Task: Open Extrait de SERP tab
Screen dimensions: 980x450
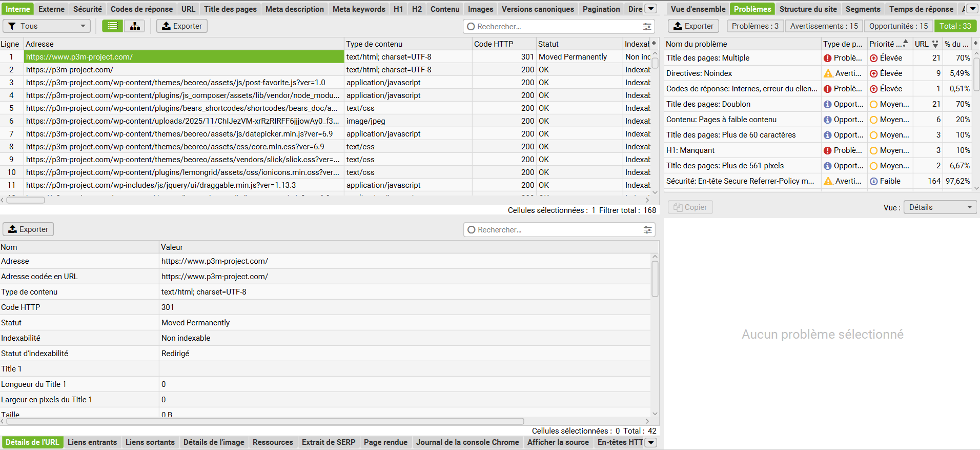Action: tap(329, 442)
